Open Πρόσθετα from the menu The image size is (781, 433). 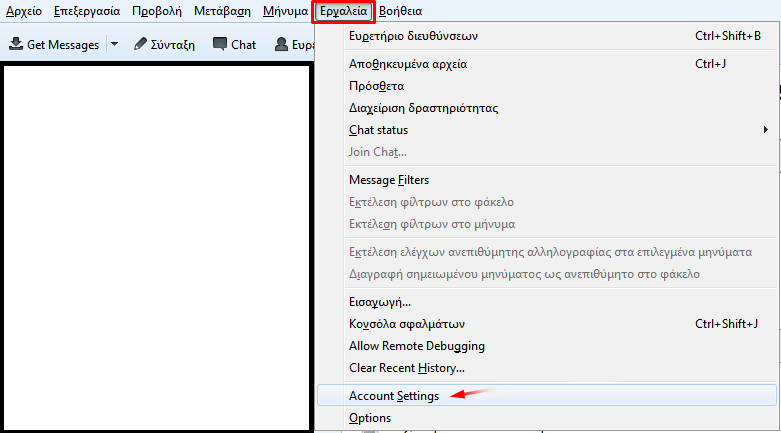pos(547,86)
